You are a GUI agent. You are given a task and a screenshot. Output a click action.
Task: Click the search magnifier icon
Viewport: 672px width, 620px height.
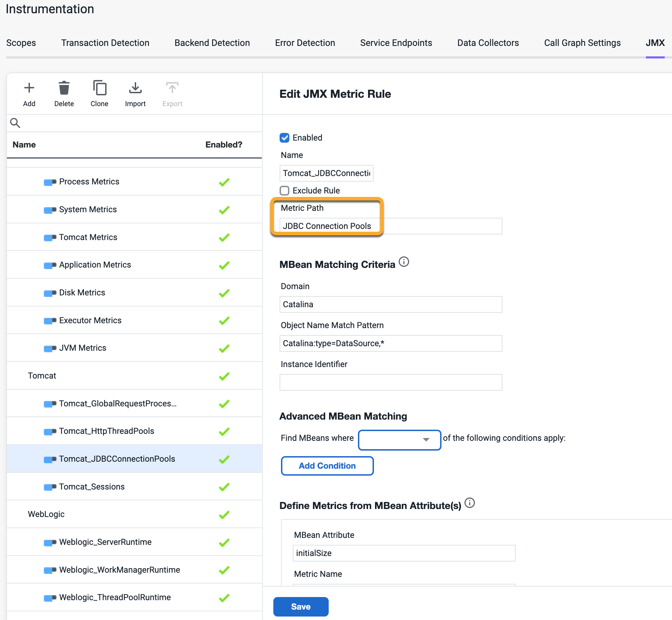click(x=15, y=123)
